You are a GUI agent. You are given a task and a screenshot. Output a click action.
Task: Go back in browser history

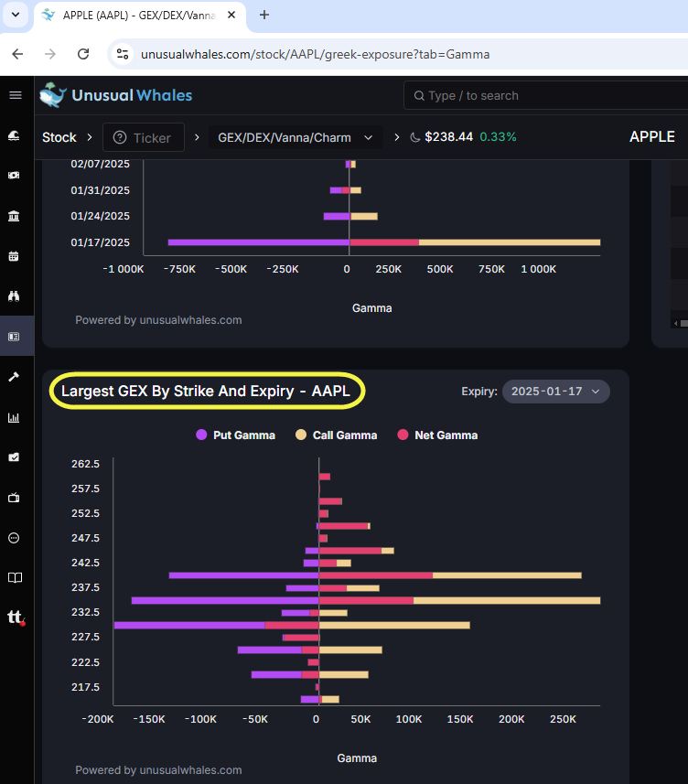[x=17, y=54]
